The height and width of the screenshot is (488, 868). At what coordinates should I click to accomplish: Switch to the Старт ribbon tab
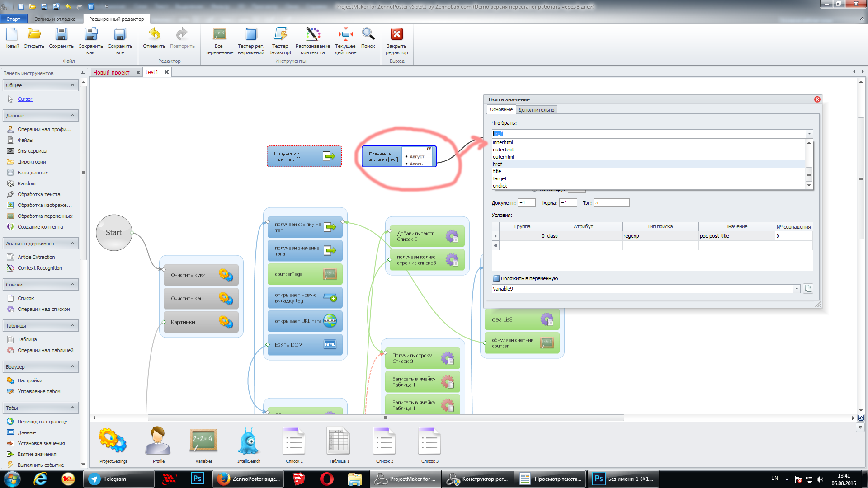click(x=14, y=19)
